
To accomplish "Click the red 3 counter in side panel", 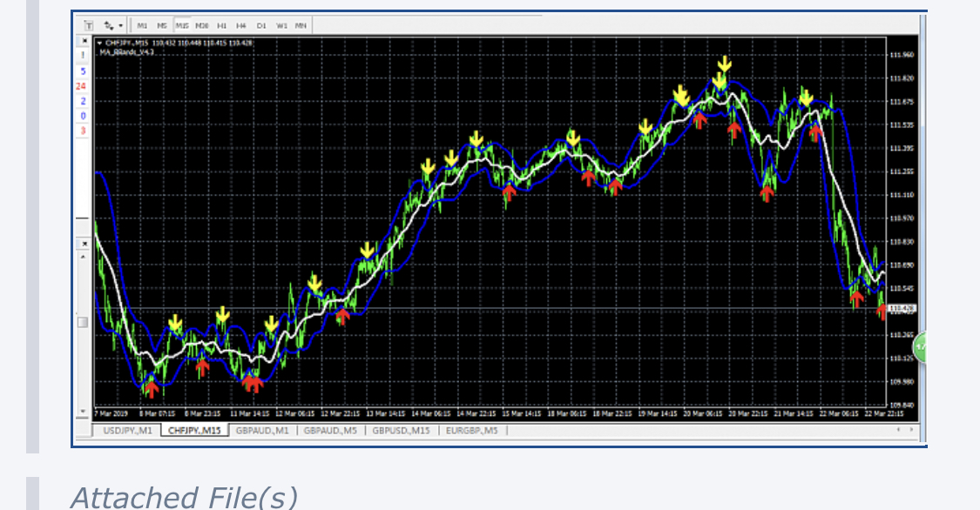I will 83,131.
